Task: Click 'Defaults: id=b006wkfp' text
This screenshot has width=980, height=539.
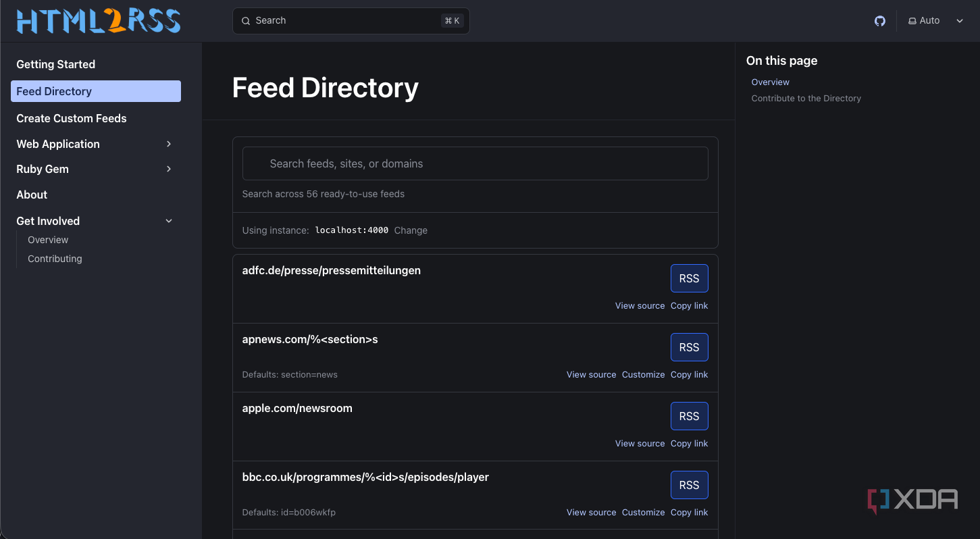Action: tap(289, 513)
